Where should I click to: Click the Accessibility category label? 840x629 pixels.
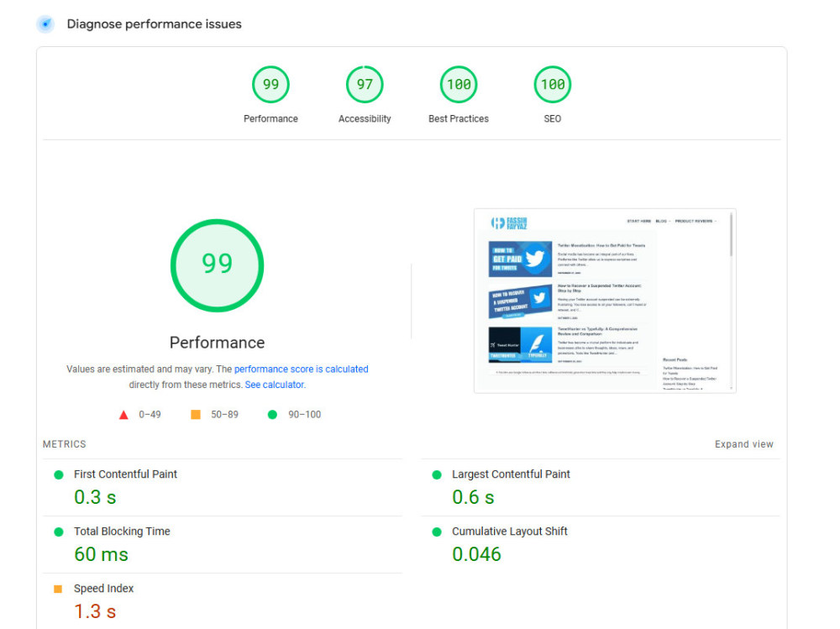tap(365, 119)
